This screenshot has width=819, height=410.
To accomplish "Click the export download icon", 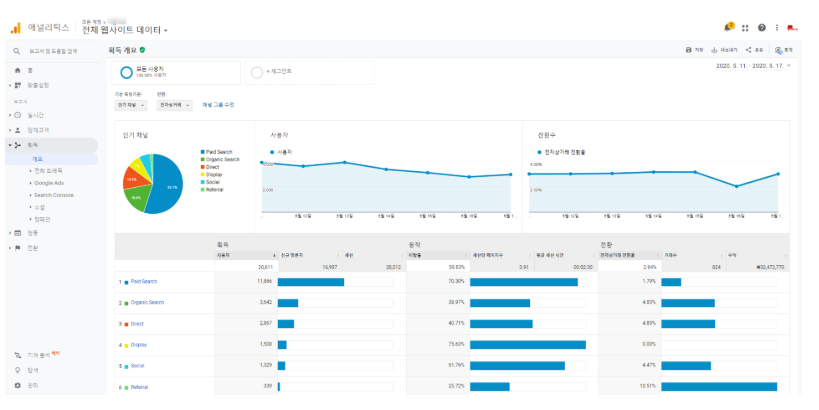I will click(x=715, y=50).
